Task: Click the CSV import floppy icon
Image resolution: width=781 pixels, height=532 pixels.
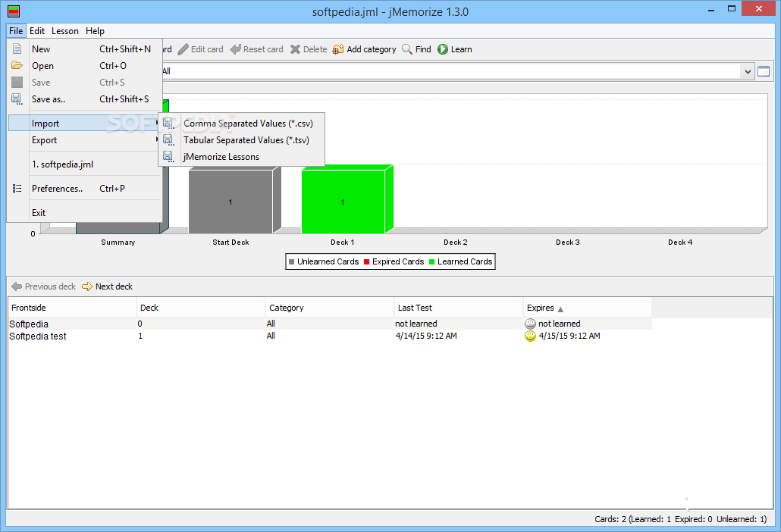Action: pos(168,124)
